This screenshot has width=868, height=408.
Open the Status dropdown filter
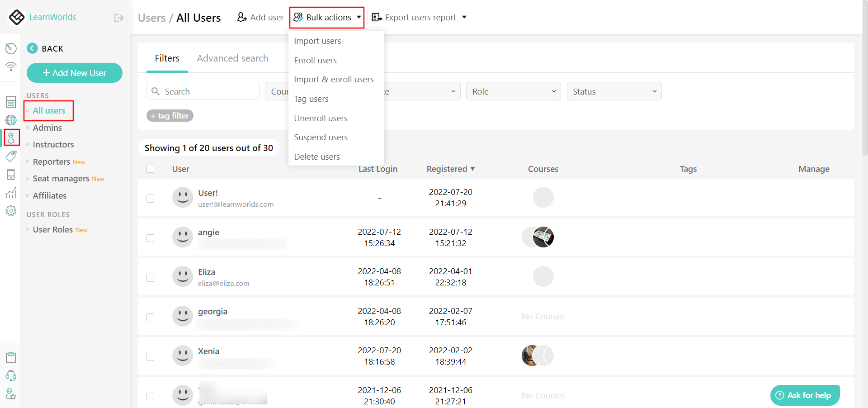point(614,91)
